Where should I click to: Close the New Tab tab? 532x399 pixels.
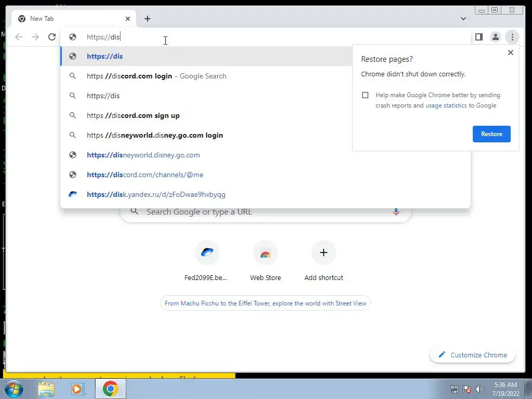(128, 19)
